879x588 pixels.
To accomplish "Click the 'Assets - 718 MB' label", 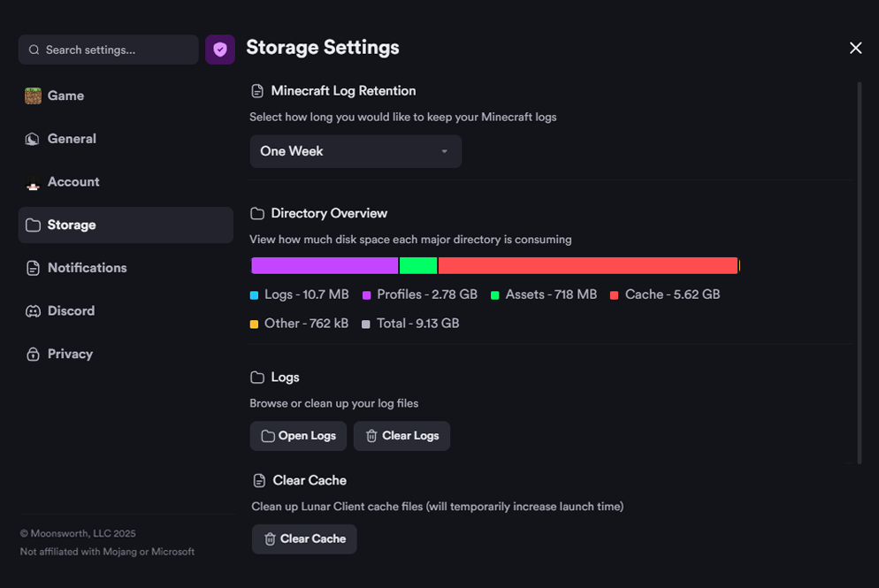I will click(x=551, y=294).
